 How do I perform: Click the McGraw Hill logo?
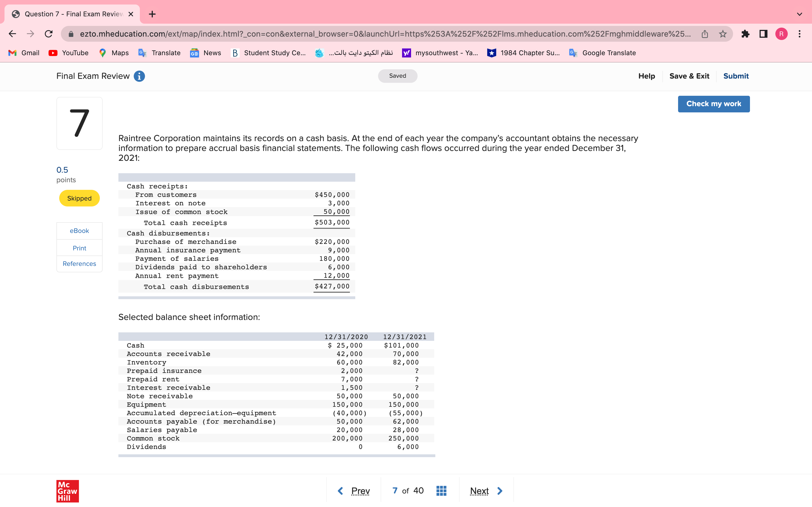(x=67, y=491)
